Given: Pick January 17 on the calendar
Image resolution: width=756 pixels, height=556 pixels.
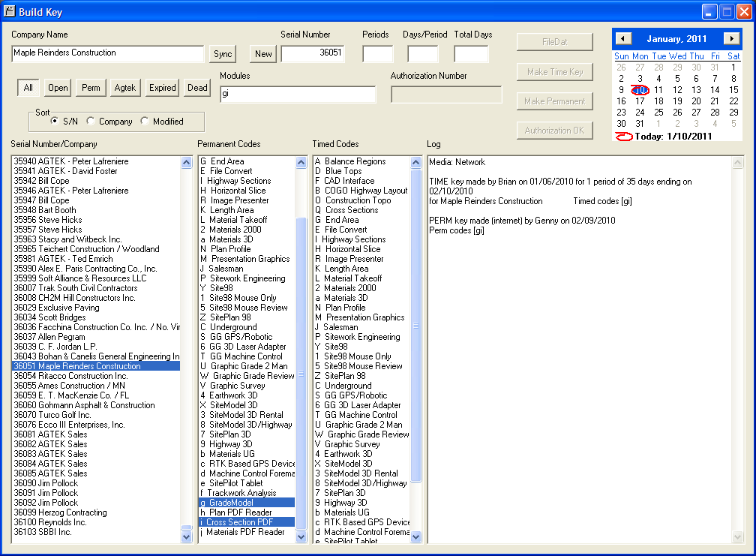Looking at the screenshot, I should [x=640, y=101].
